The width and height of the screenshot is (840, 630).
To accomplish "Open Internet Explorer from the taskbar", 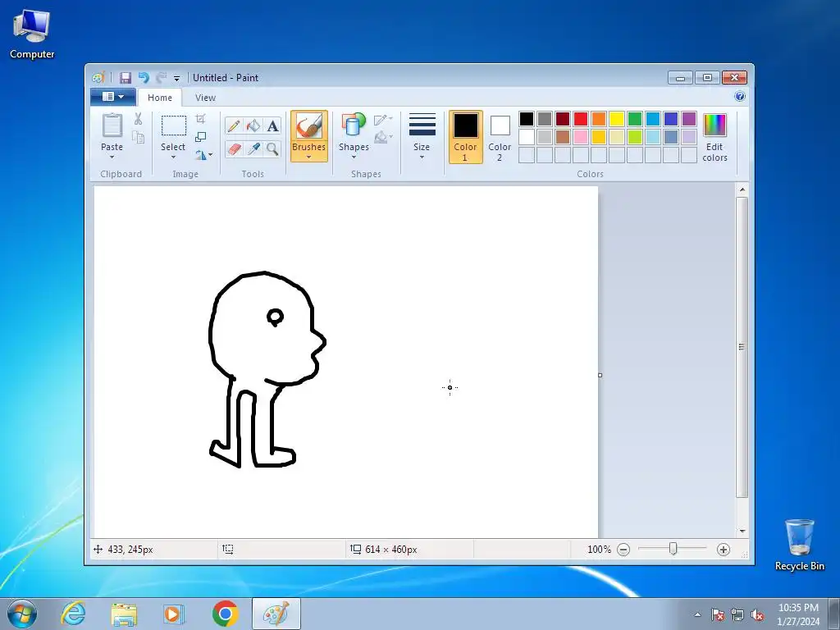I will [x=73, y=614].
